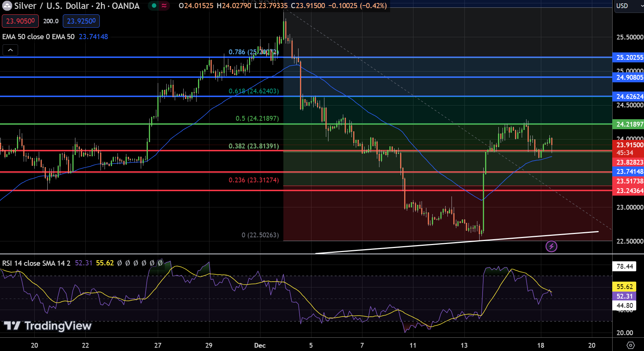This screenshot has width=644, height=351.
Task: Click the red approximate-data warning icon
Action: [x=164, y=6]
